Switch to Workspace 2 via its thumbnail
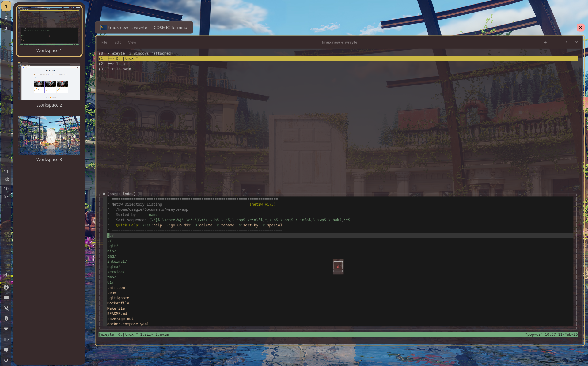Screen dimensions: 588x366 point(49,81)
